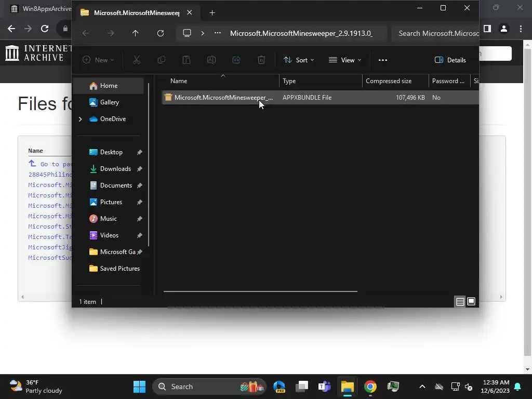Click the Search Microsoft.Microsoft box

coord(435,33)
